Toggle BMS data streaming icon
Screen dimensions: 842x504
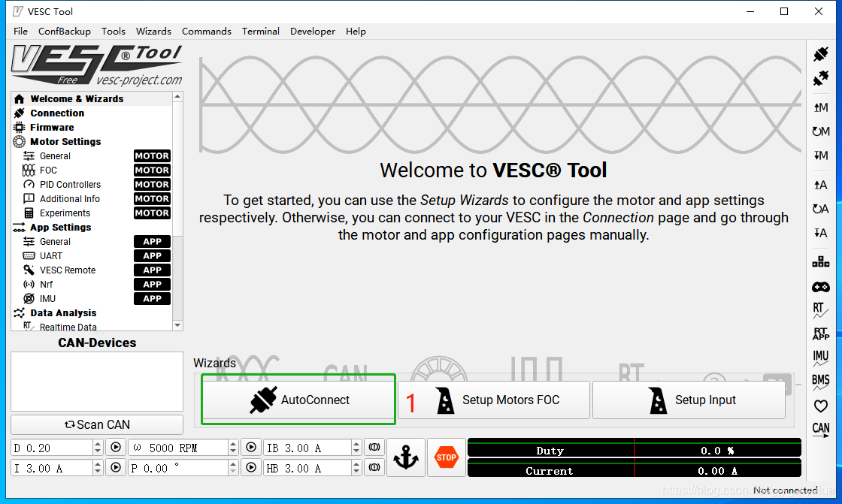pyautogui.click(x=820, y=382)
